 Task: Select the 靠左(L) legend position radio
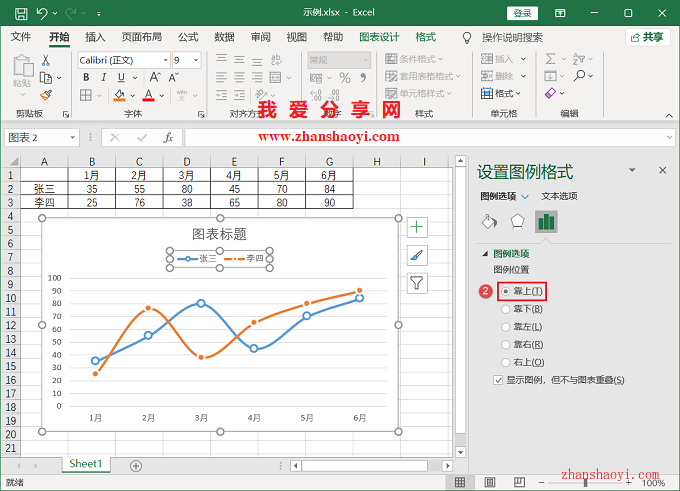(x=505, y=327)
